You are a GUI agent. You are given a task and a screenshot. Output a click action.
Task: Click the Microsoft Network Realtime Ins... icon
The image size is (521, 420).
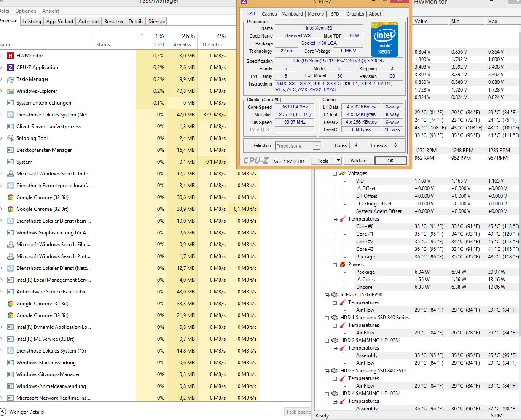point(11,398)
